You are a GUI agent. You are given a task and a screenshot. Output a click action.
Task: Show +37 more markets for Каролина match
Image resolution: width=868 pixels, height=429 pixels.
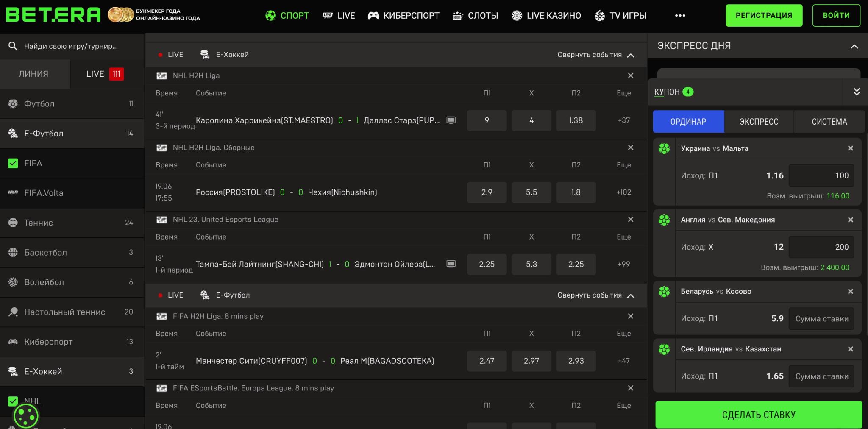tap(624, 120)
